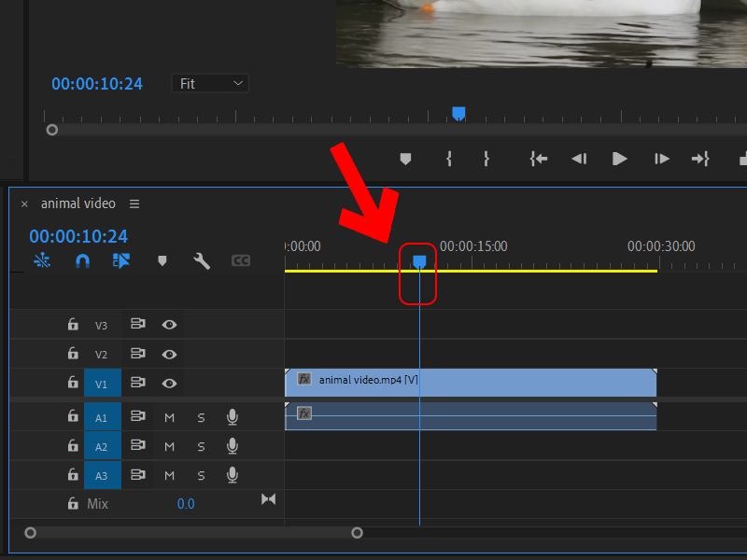Step forward one frame
Viewport: 747px width, 560px height.
click(661, 159)
